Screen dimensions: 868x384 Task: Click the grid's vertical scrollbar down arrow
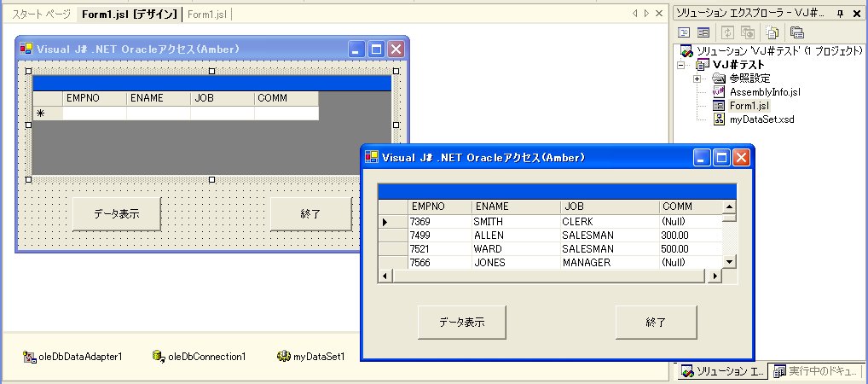point(730,262)
